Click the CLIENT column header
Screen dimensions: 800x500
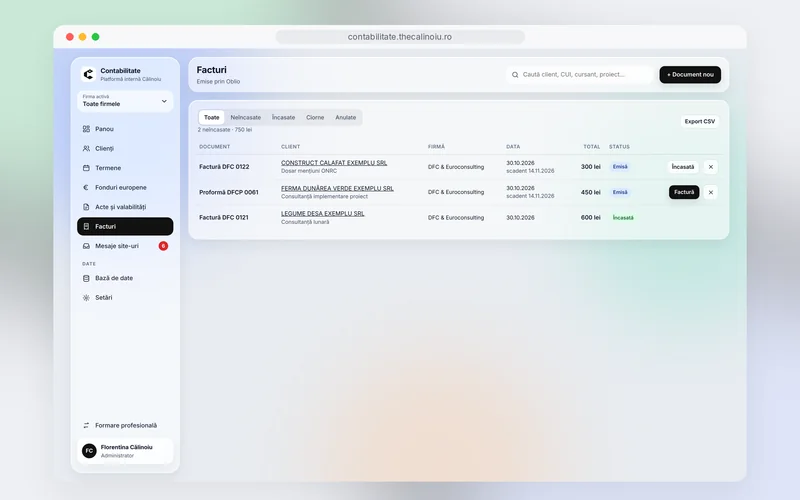pyautogui.click(x=290, y=146)
